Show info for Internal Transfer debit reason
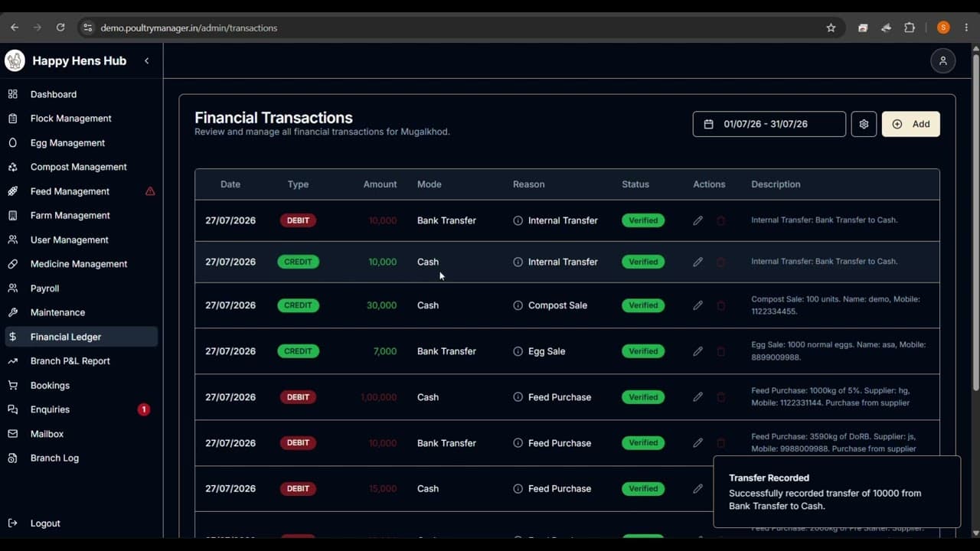The height and width of the screenshot is (551, 980). pyautogui.click(x=518, y=220)
